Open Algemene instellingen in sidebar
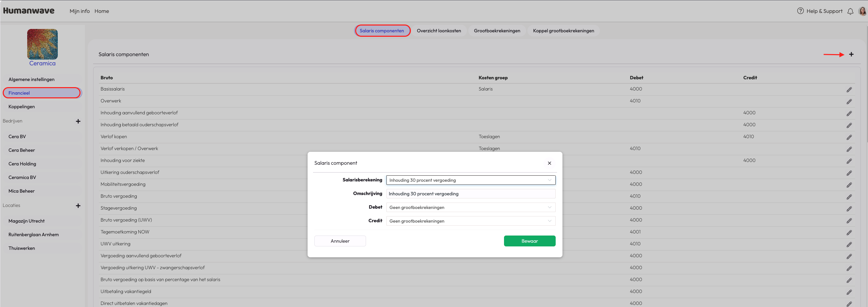This screenshot has width=868, height=307. [x=31, y=79]
